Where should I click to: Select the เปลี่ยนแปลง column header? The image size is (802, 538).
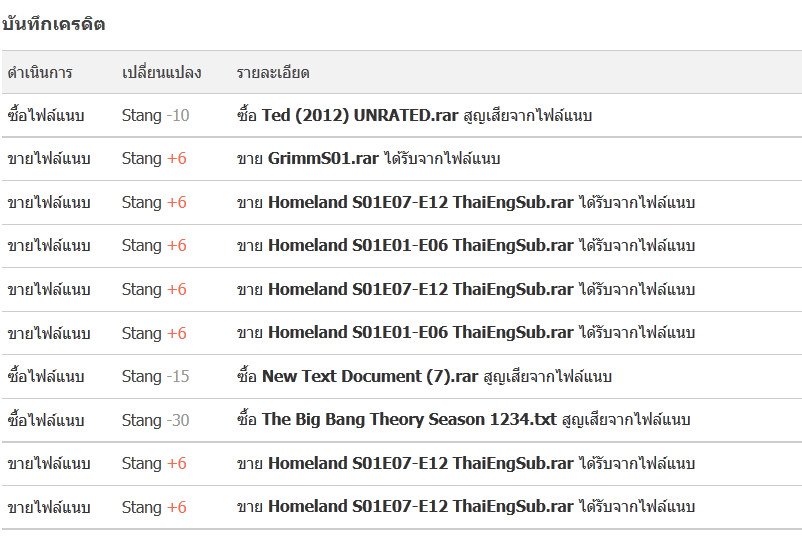[161, 72]
